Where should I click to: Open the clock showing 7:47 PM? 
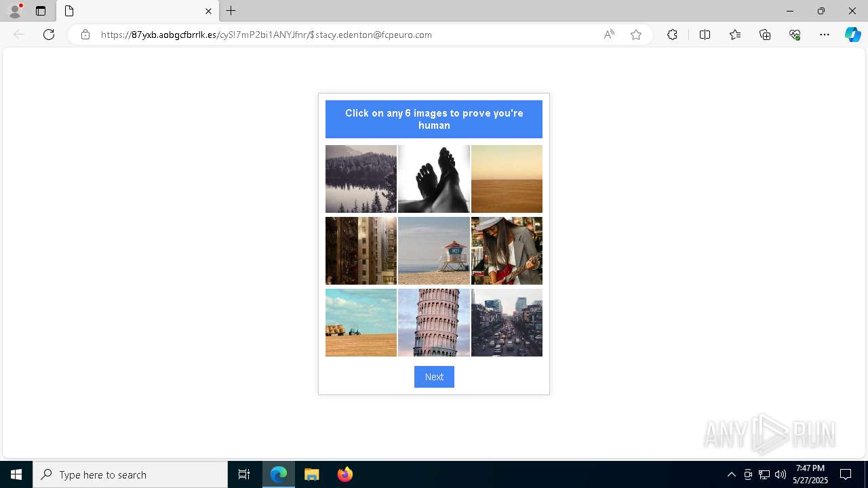[810, 474]
